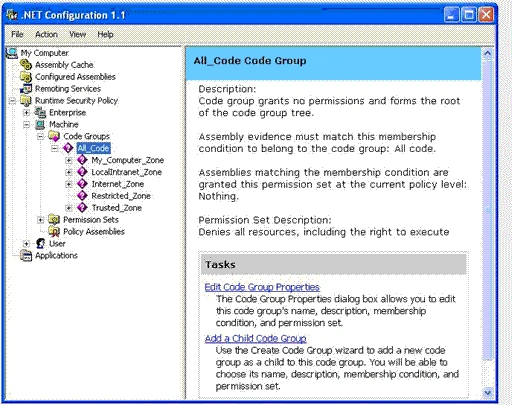Select the My Computer tree label

(x=45, y=53)
